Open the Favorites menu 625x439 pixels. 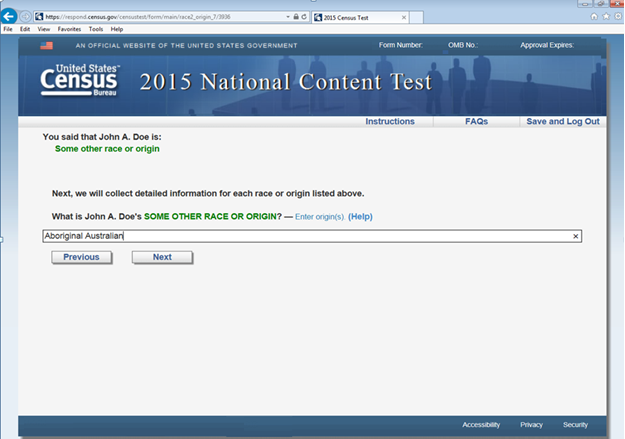tap(69, 29)
